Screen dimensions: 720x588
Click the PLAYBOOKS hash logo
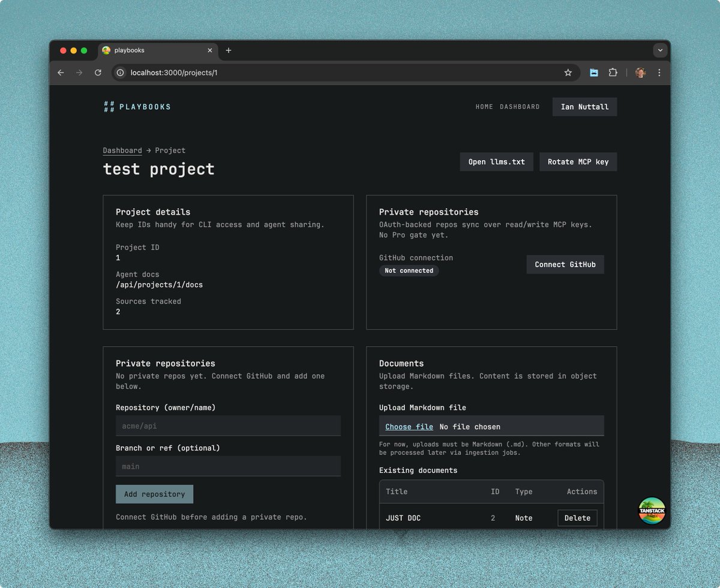click(109, 107)
